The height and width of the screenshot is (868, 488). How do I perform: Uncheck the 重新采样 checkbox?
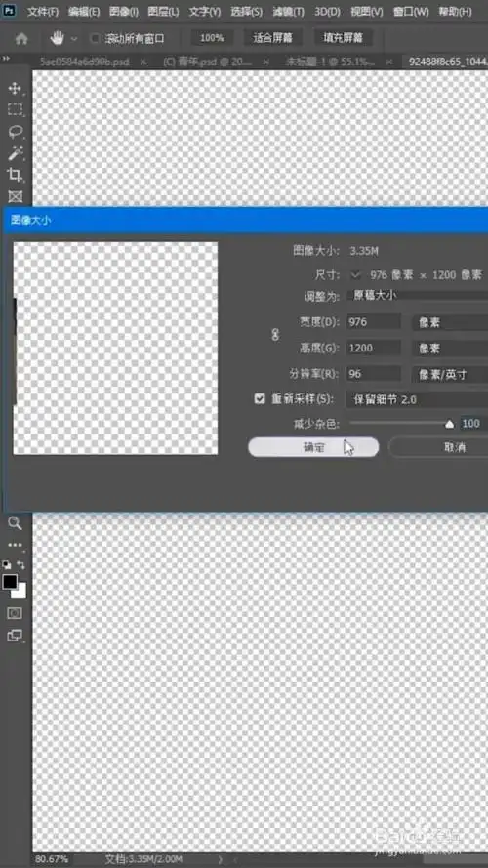click(x=260, y=398)
